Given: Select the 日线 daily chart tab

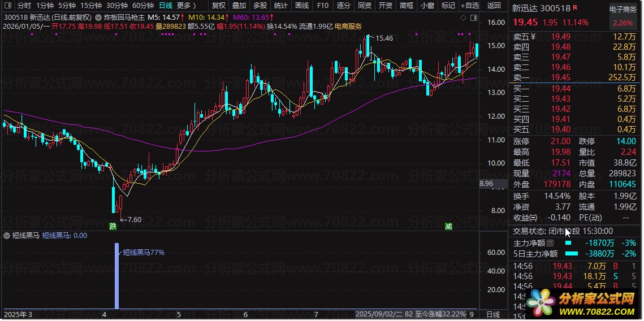Looking at the screenshot, I should click(166, 6).
